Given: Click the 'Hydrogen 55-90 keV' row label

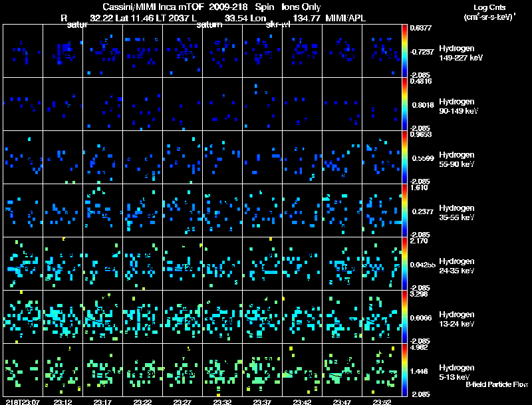Looking at the screenshot, I should pos(457,160).
